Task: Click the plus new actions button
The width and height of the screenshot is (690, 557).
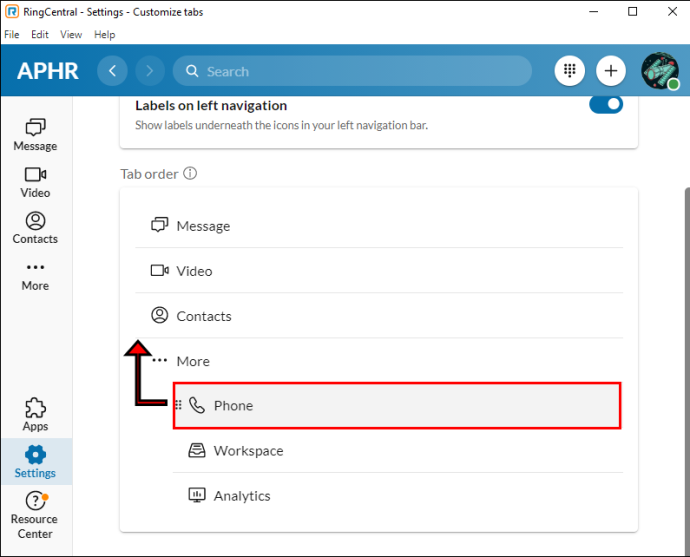Action: pos(611,71)
